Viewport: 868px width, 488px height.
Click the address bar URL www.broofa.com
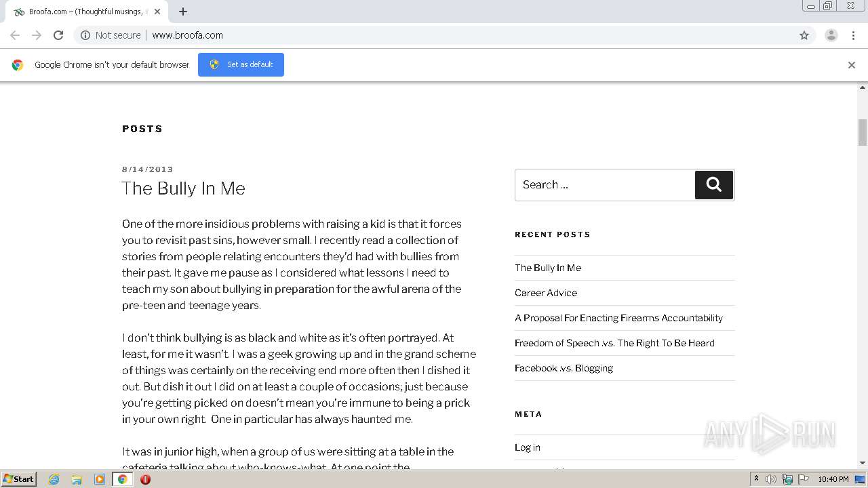[187, 35]
